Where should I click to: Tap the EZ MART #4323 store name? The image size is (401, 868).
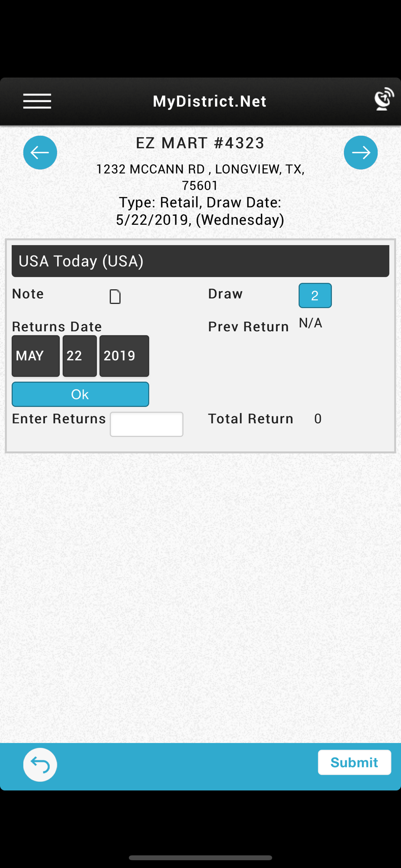[200, 143]
